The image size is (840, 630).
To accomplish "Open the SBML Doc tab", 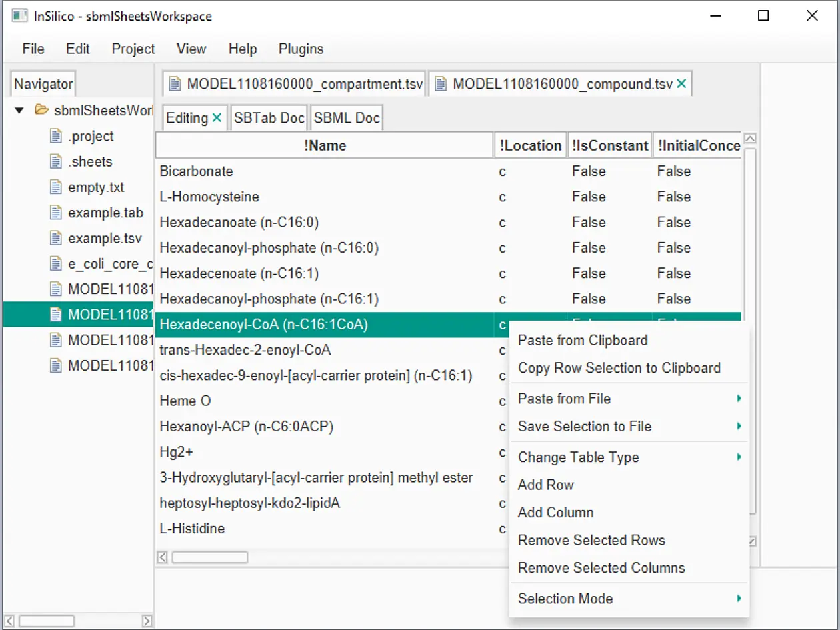I will [347, 118].
